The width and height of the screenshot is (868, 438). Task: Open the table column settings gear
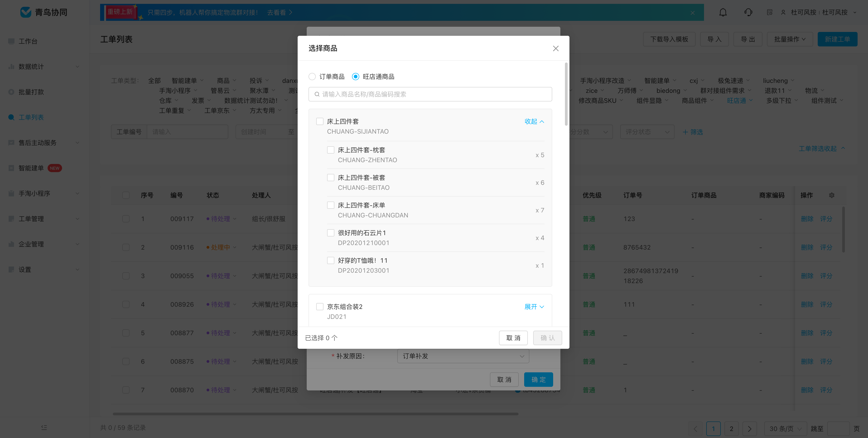tap(832, 195)
